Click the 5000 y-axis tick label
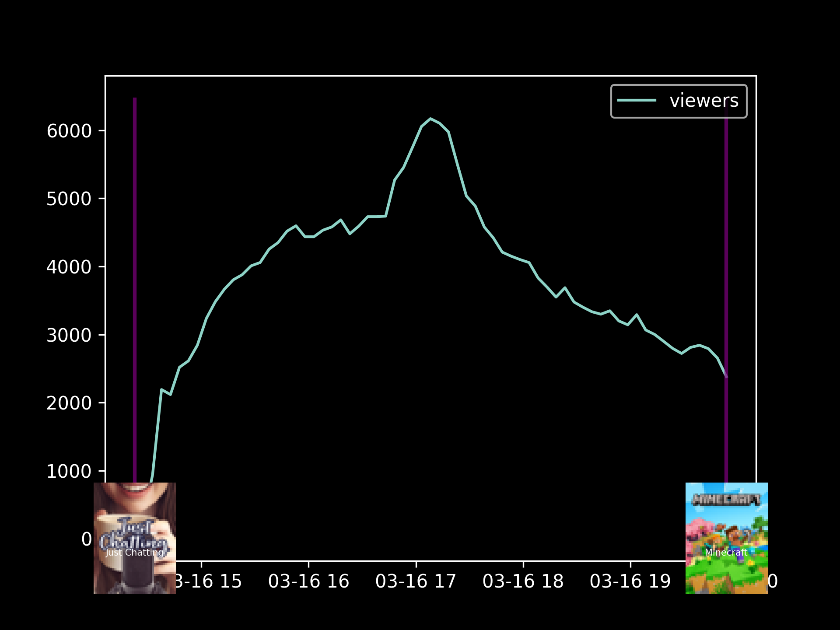840x630 pixels. pos(69,199)
